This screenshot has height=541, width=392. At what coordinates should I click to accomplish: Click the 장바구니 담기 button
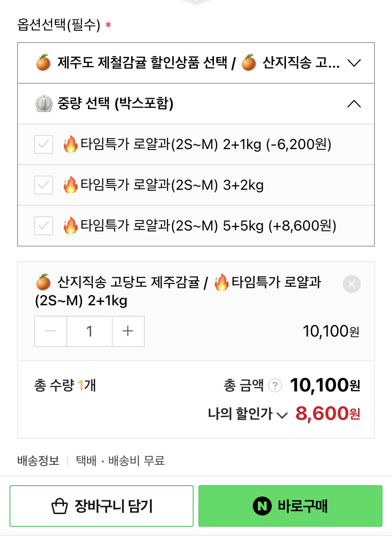pyautogui.click(x=101, y=506)
